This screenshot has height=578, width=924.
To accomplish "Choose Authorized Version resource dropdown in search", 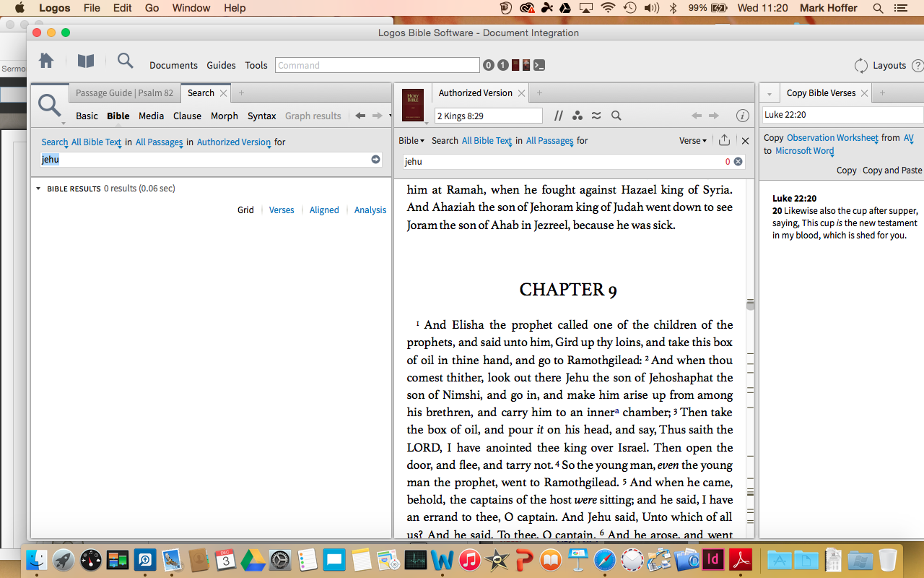I will point(234,142).
